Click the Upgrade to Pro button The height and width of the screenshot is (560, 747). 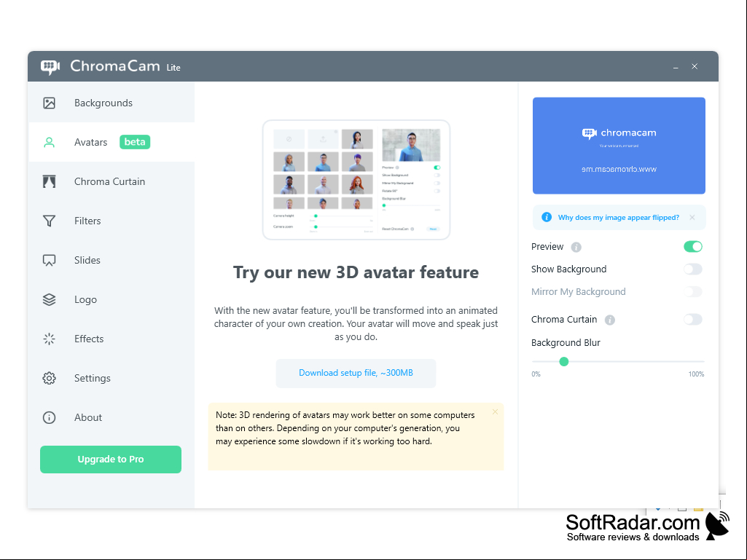tap(111, 460)
